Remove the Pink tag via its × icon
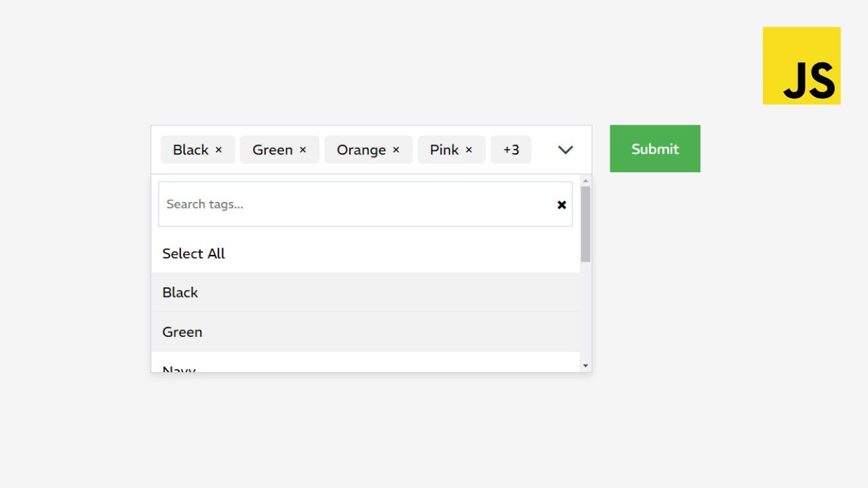 pyautogui.click(x=469, y=150)
